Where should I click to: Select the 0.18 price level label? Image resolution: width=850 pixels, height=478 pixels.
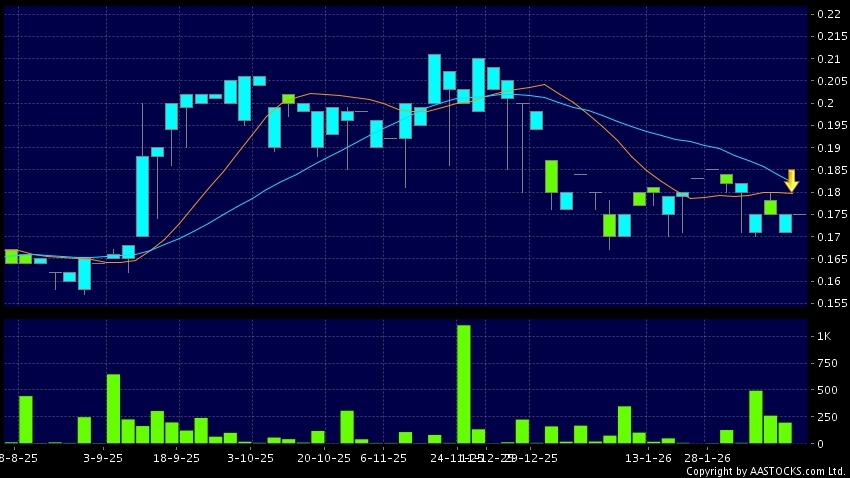tap(829, 192)
